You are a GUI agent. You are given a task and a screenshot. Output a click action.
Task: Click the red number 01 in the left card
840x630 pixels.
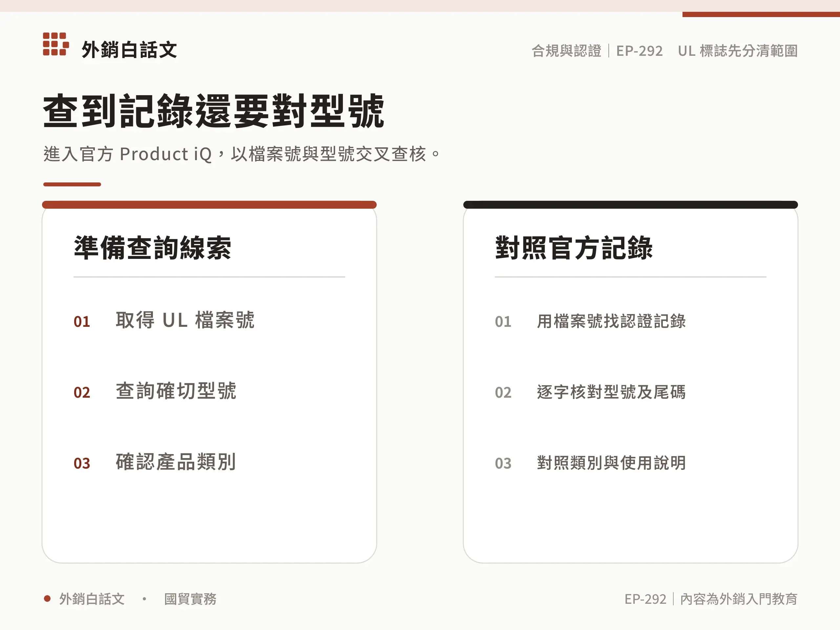coord(82,322)
